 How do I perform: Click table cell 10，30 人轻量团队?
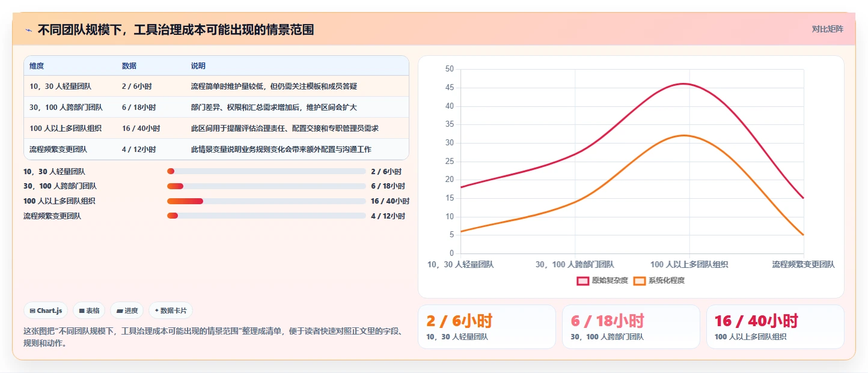click(x=60, y=86)
